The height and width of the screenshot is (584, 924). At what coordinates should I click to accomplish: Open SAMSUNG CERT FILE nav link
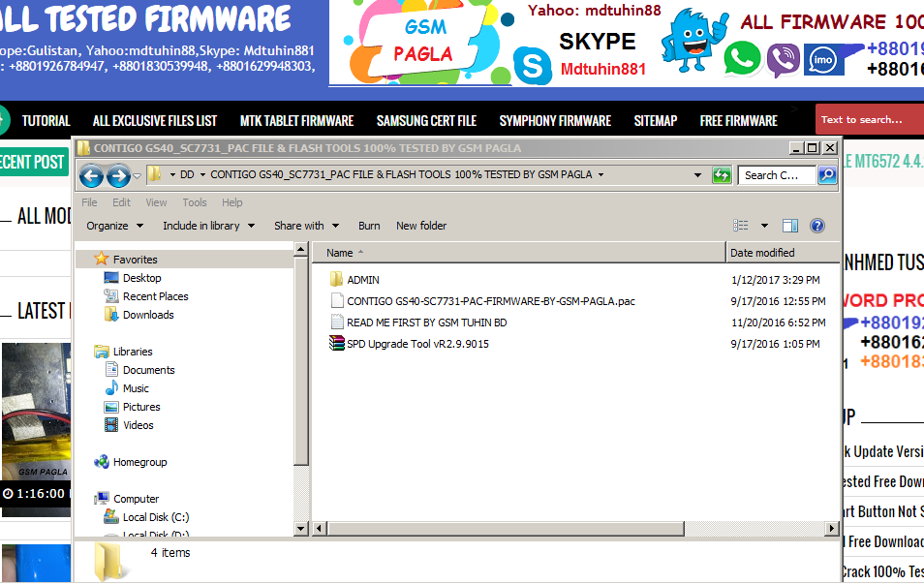click(x=426, y=121)
